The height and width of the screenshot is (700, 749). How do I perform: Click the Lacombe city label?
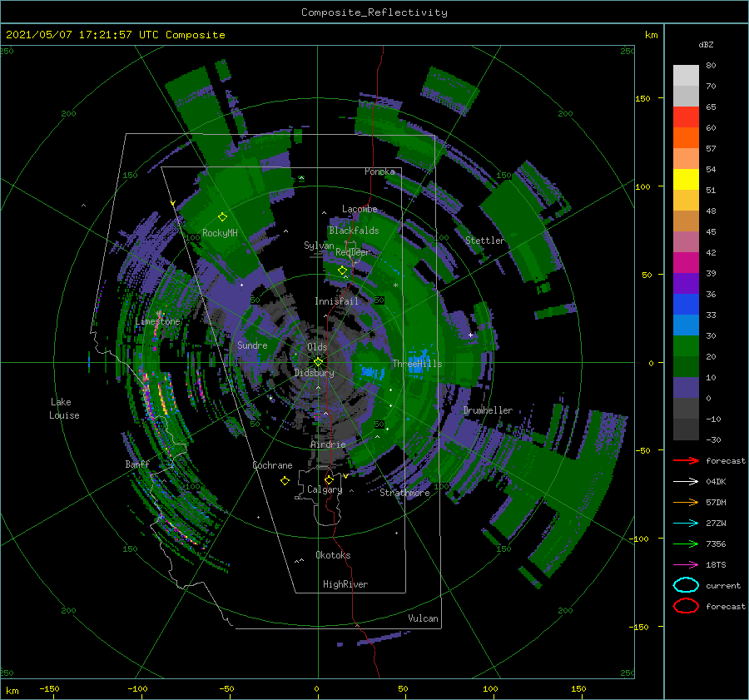[360, 209]
